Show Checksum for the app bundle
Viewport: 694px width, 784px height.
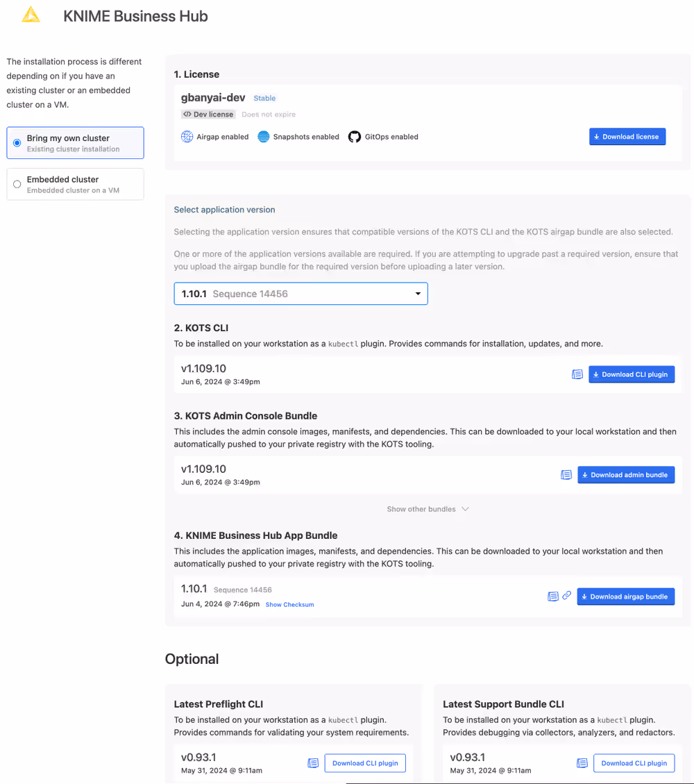290,605
